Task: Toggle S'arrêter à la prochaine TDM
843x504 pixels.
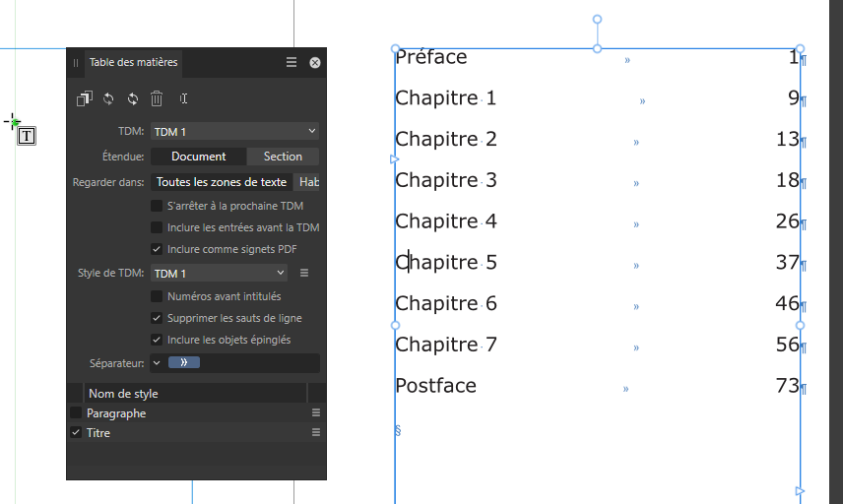Action: pos(157,206)
